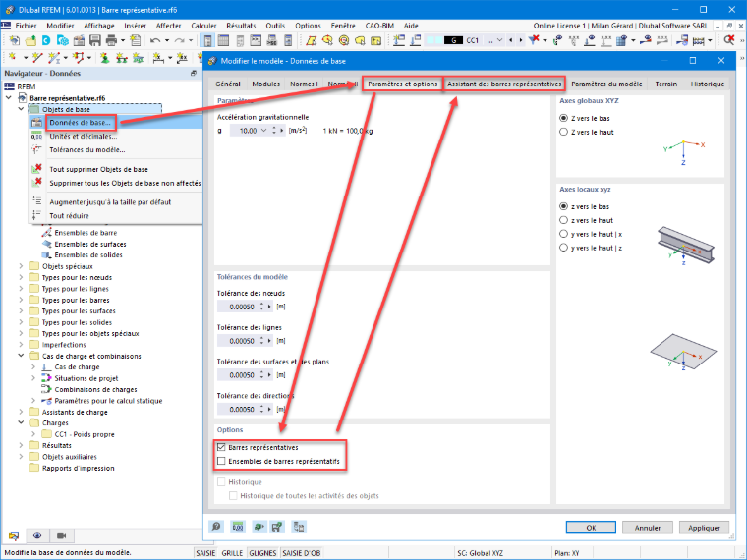Toggle the GRILLE status bar button
This screenshot has height=560, width=747.
tap(232, 553)
